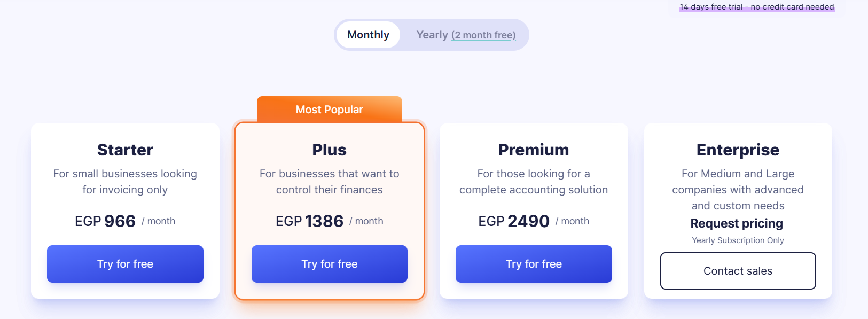Select the Premium plan heading
This screenshot has height=319, width=868.
pos(534,150)
